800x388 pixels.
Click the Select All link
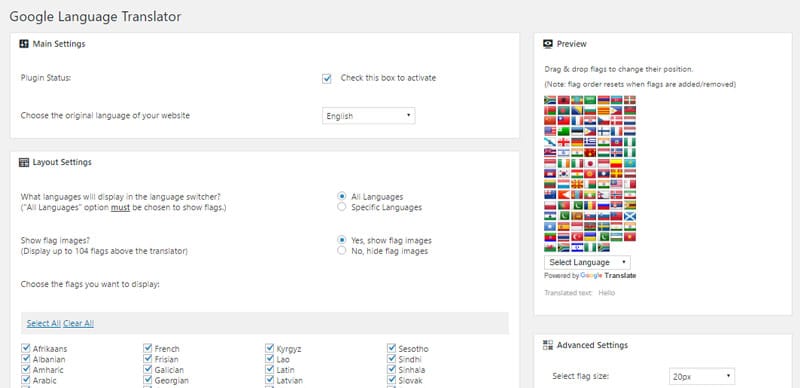pyautogui.click(x=43, y=323)
